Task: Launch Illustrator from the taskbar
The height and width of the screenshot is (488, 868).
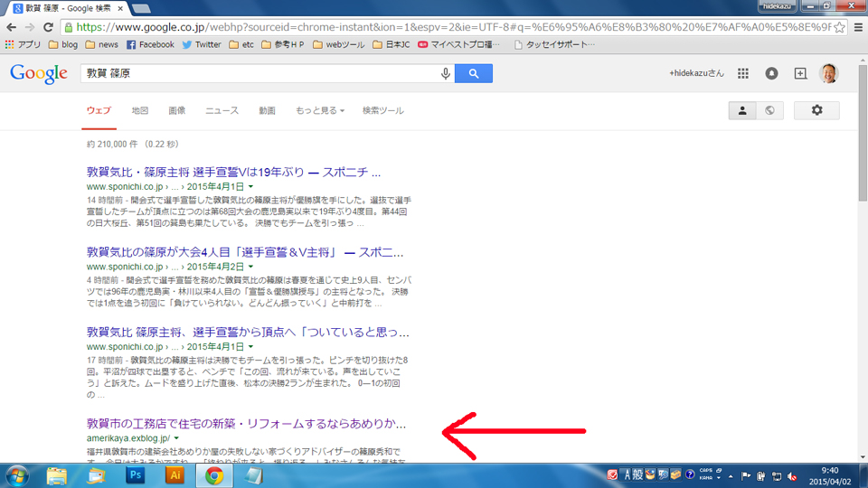Action: (x=175, y=475)
